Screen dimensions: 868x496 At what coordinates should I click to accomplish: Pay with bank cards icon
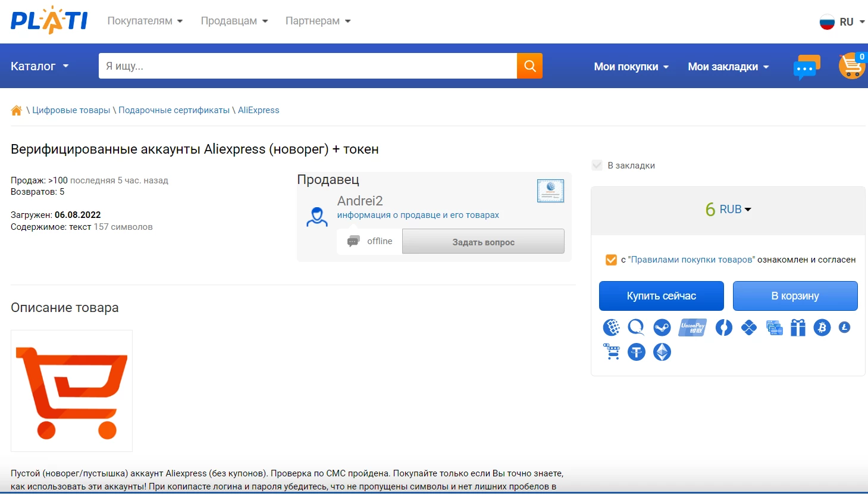click(774, 327)
